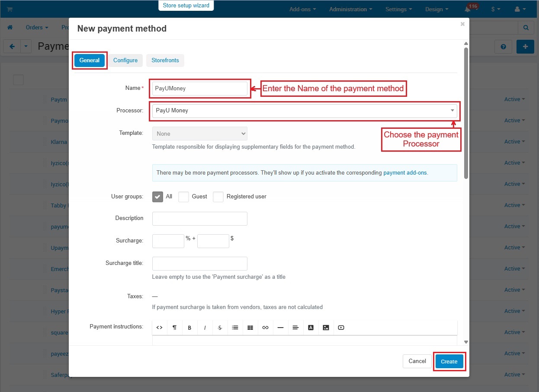539x392 pixels.
Task: Focus the Name input field
Action: click(x=200, y=88)
